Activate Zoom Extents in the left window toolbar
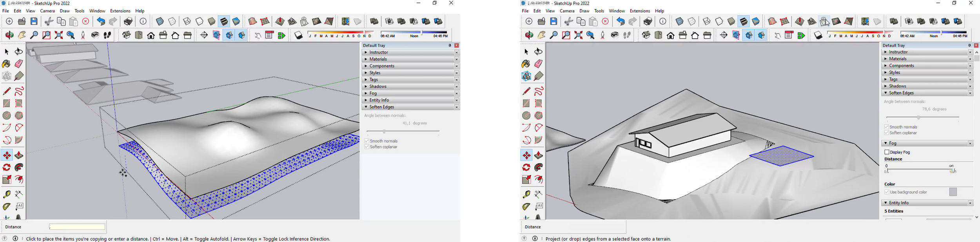Viewport: 980px width, 242px height. coord(59,35)
